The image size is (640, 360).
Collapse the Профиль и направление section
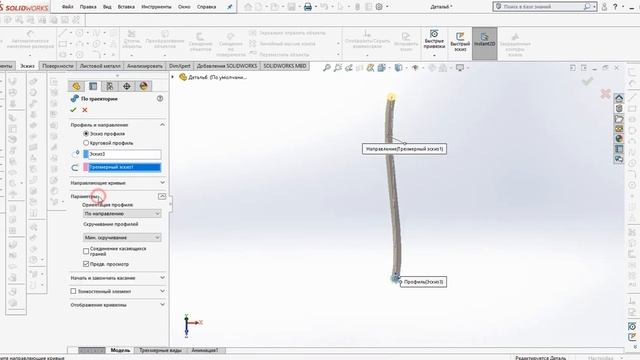[x=162, y=124]
